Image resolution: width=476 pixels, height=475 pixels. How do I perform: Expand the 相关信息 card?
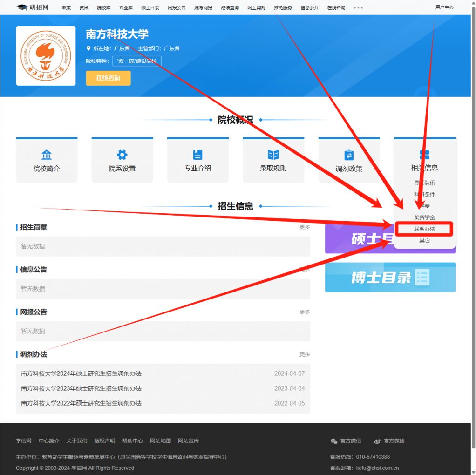point(424,160)
